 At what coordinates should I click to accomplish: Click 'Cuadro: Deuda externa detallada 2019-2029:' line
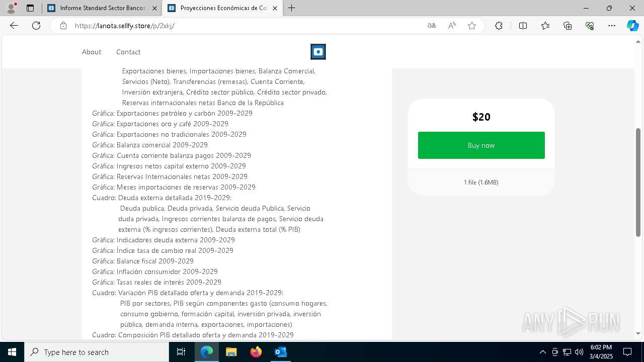click(162, 198)
